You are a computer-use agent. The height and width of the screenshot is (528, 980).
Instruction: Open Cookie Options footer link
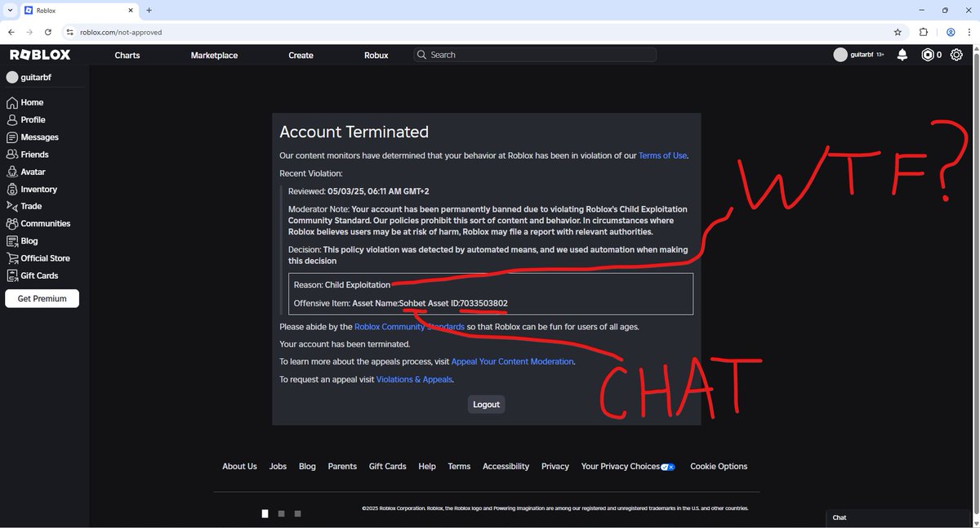point(719,466)
